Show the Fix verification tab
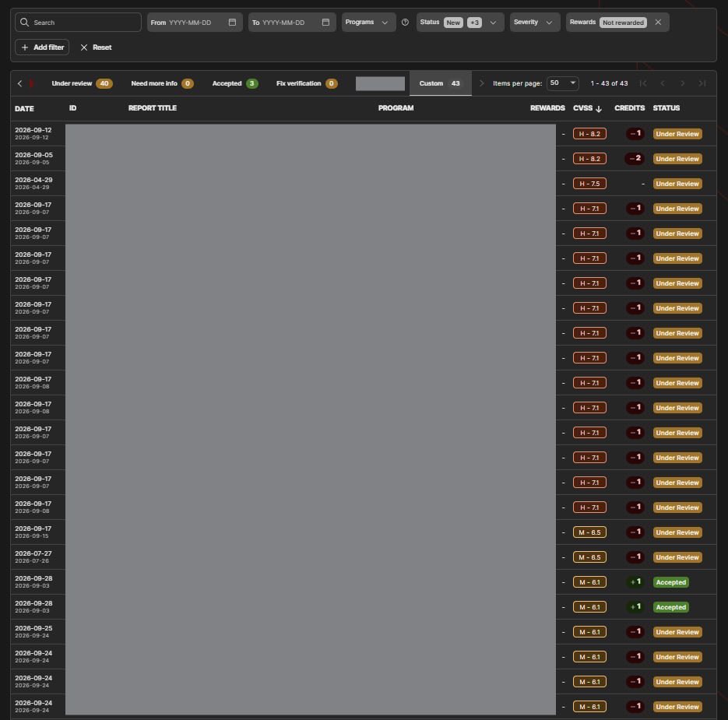The image size is (728, 720). pyautogui.click(x=307, y=83)
